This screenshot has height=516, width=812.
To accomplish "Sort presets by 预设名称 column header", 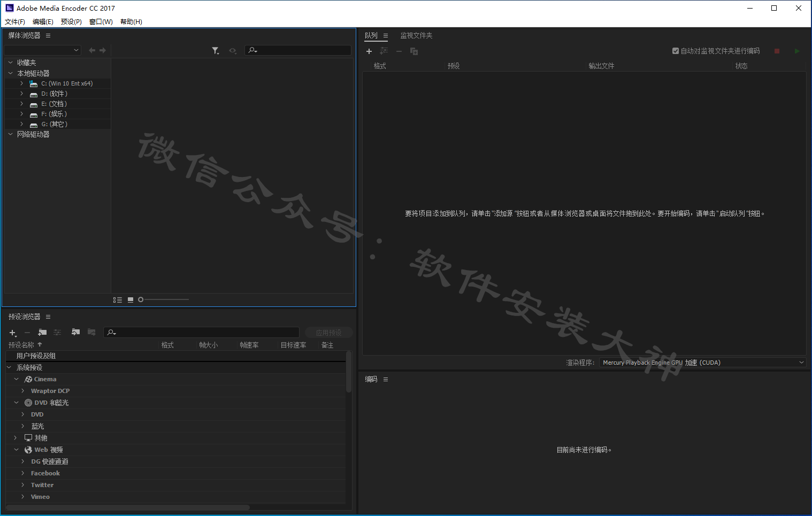I will pos(21,345).
